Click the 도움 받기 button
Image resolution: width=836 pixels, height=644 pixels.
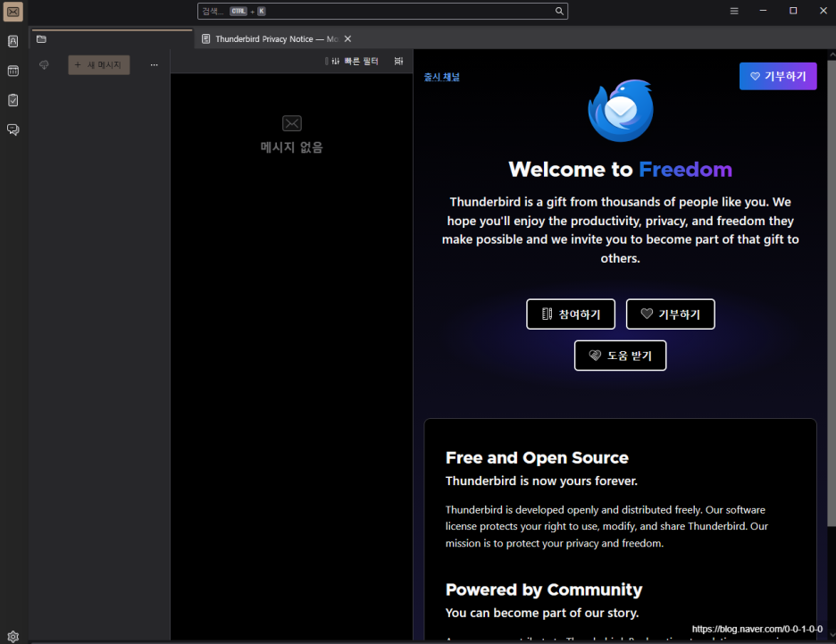coord(620,355)
